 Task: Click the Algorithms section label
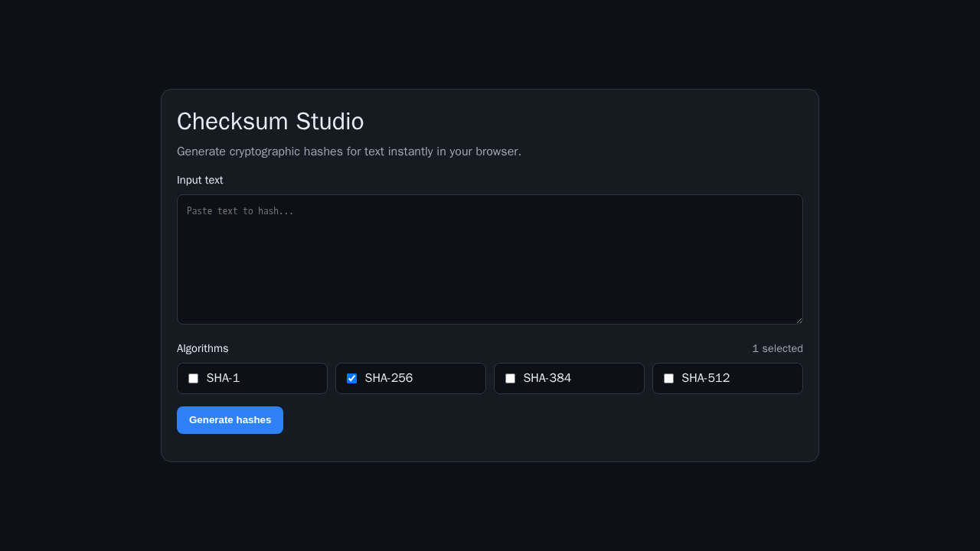pyautogui.click(x=203, y=348)
